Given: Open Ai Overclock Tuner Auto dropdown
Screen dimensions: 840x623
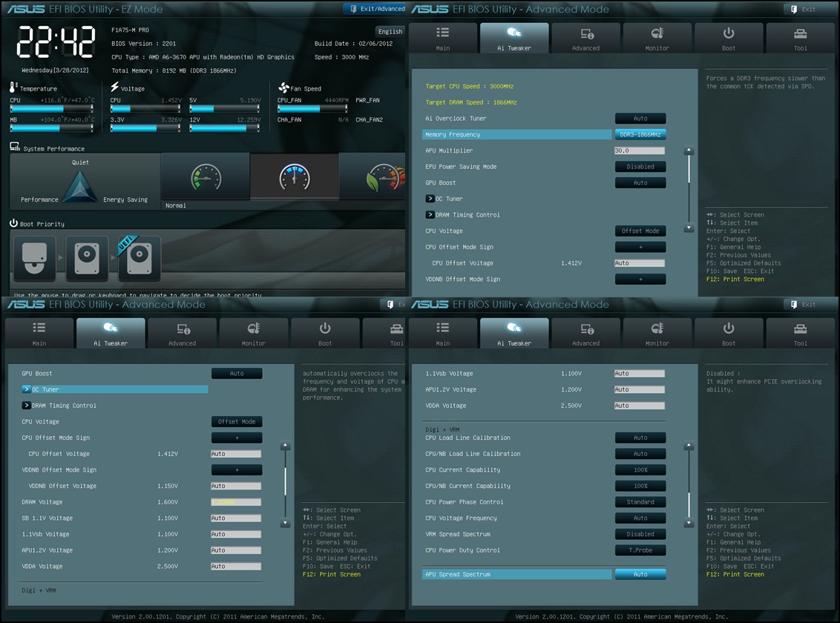Looking at the screenshot, I should 640,118.
